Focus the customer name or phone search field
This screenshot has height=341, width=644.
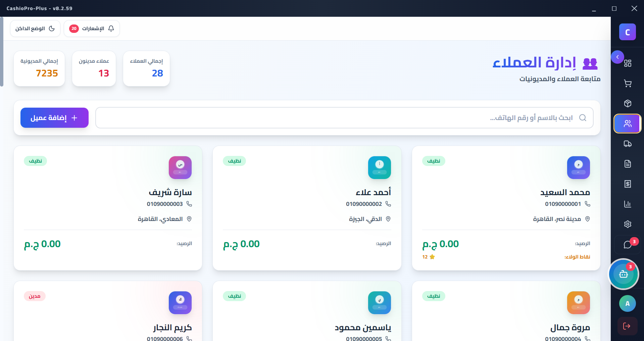(344, 118)
